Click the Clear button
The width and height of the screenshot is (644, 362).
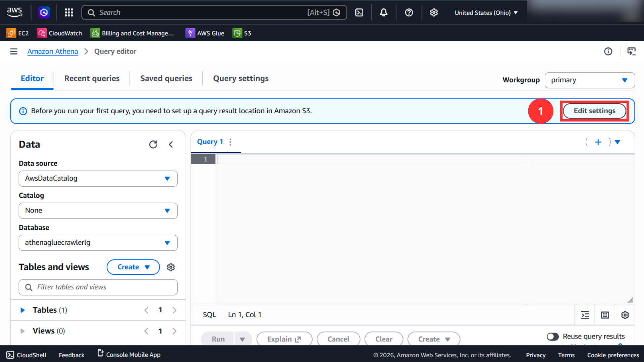[x=384, y=339]
